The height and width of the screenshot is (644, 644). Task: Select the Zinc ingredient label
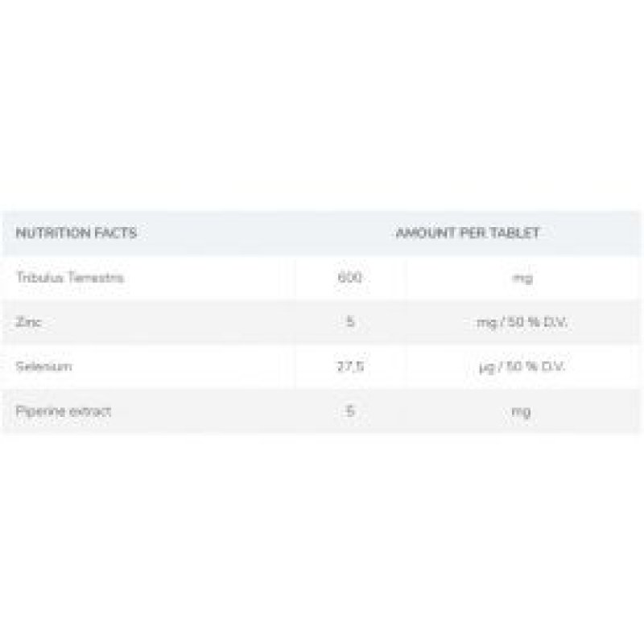click(x=27, y=322)
